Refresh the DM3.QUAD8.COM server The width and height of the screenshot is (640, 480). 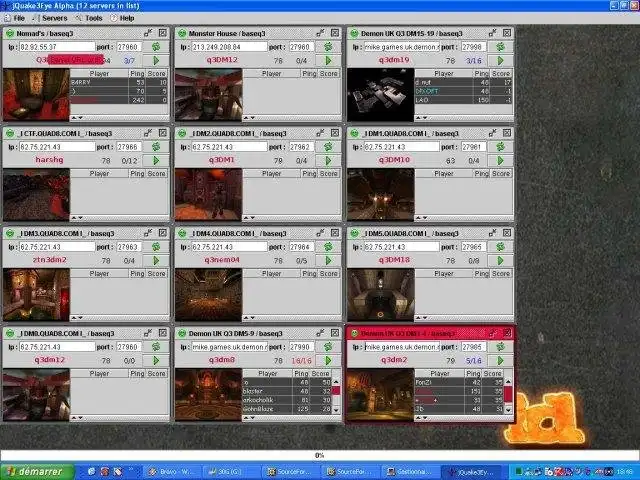(156, 247)
